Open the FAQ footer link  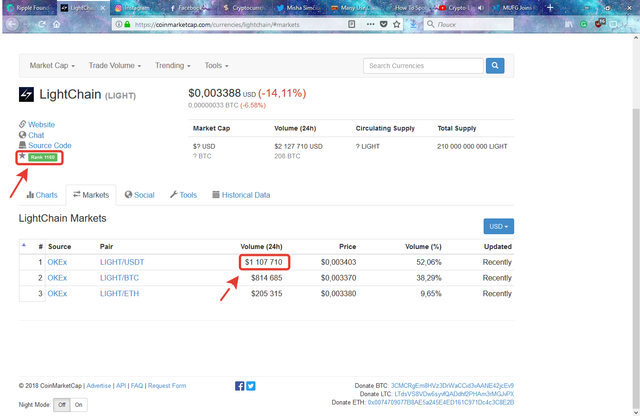tap(137, 386)
